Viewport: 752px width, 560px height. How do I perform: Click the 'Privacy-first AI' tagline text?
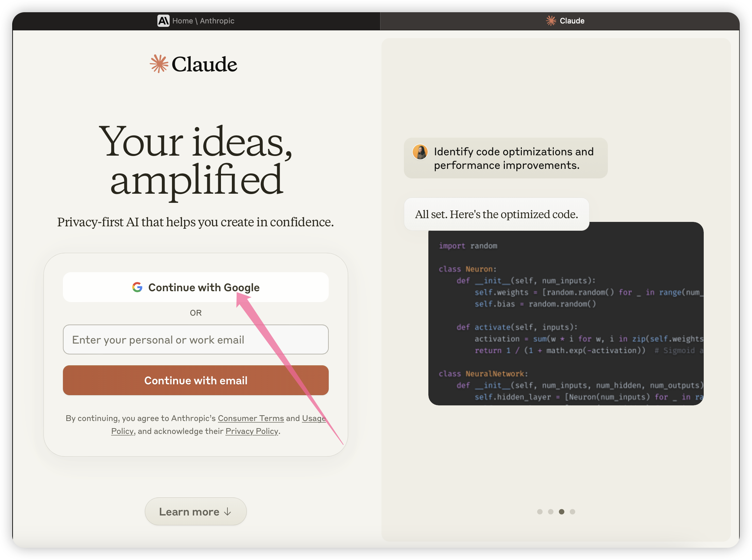tap(195, 222)
